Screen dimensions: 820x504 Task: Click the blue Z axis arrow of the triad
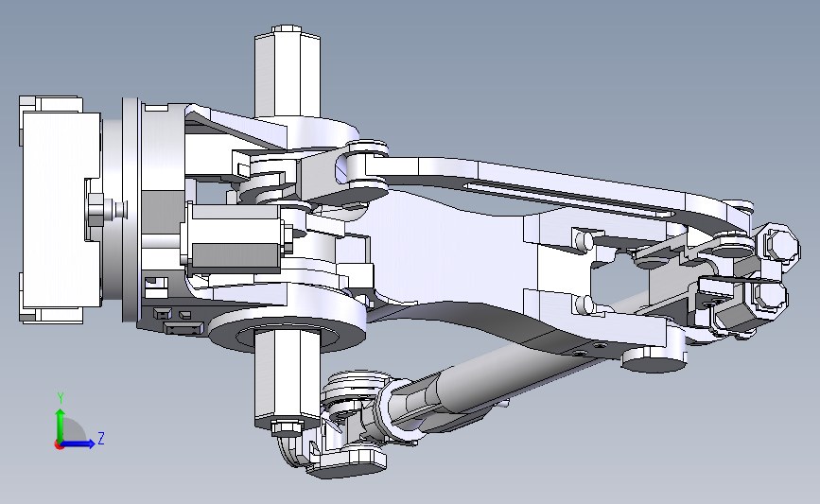click(x=79, y=443)
